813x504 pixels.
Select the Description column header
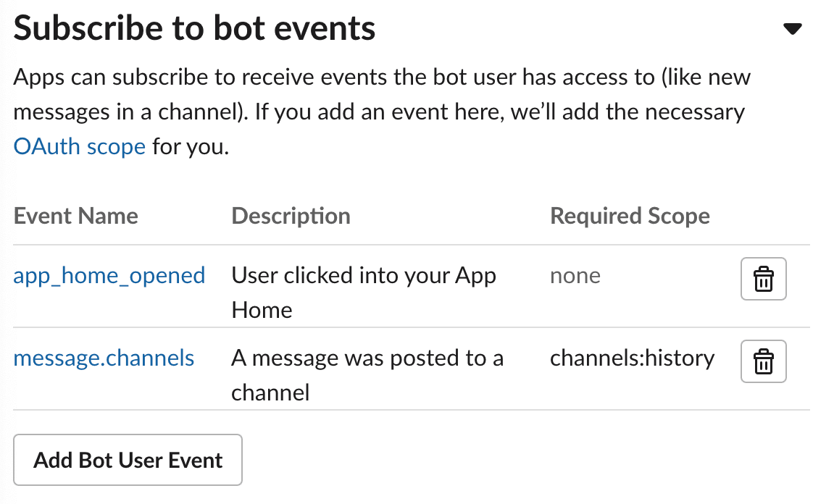coord(291,216)
